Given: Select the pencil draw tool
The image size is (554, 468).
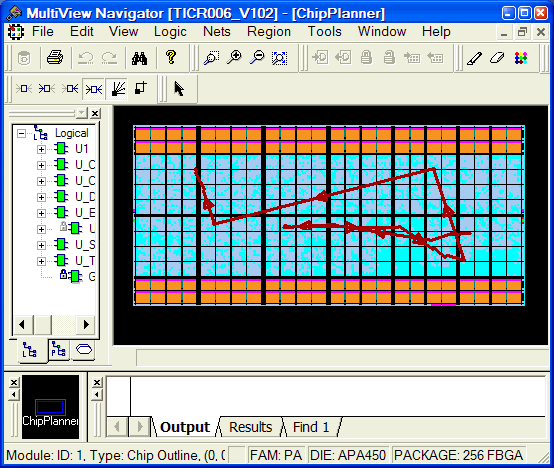Looking at the screenshot, I should pyautogui.click(x=474, y=58).
